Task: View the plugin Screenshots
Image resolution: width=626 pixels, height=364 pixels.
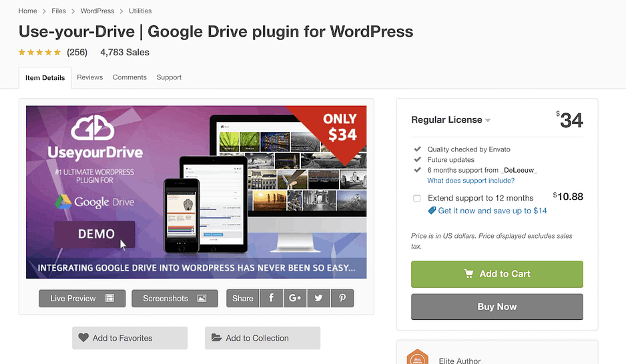Action: coord(175,298)
